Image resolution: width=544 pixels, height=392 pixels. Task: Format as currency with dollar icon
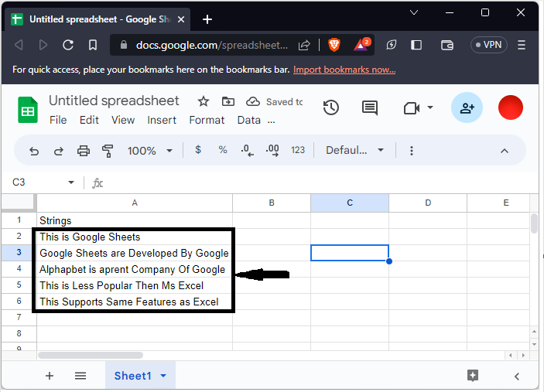(x=198, y=150)
